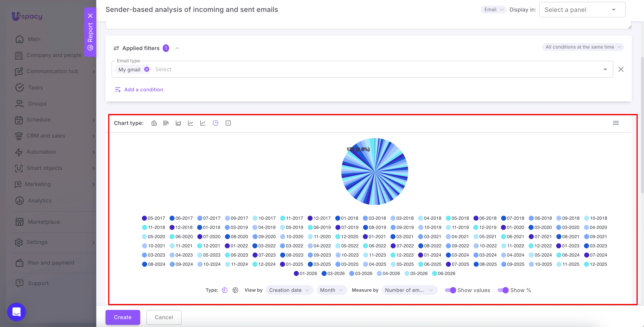Collapse the Applied filters section
The width and height of the screenshot is (644, 327).
(x=177, y=48)
